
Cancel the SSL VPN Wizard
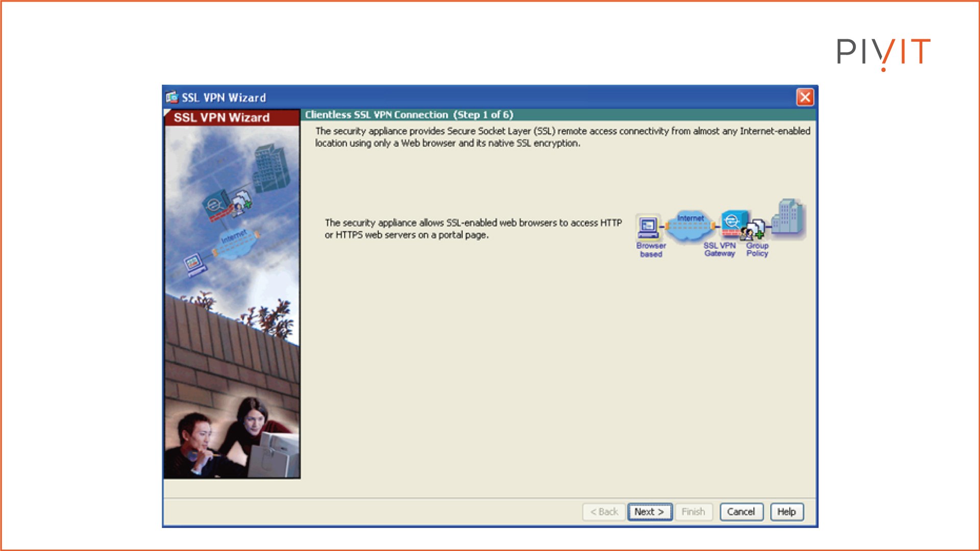[741, 512]
